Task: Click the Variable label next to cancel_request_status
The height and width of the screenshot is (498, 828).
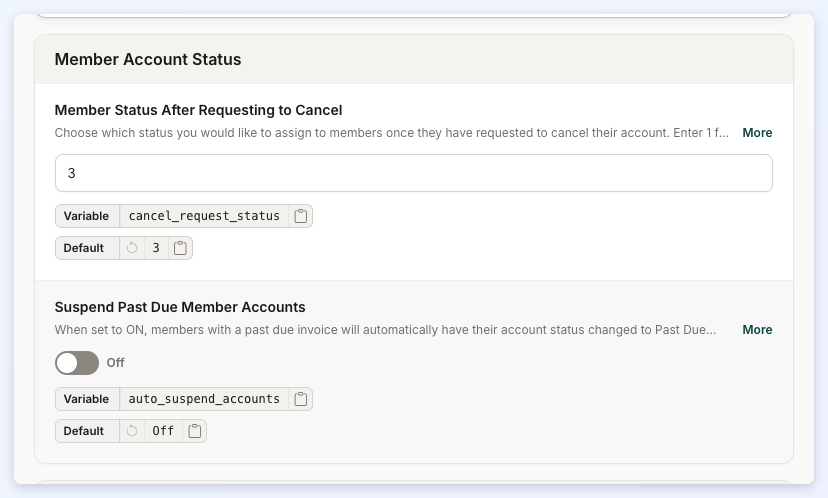Action: point(86,216)
